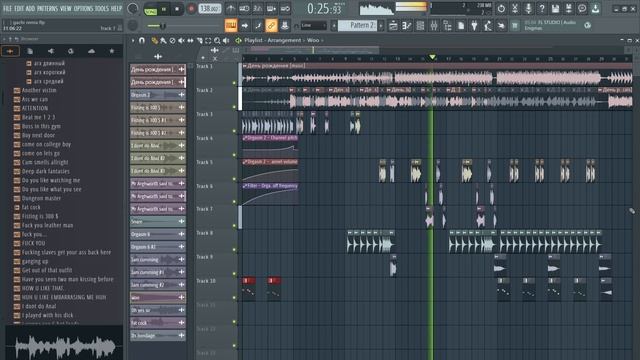Image resolution: width=640 pixels, height=360 pixels.
Task: Click the microphone one-click recording icon
Action: coord(528,9)
